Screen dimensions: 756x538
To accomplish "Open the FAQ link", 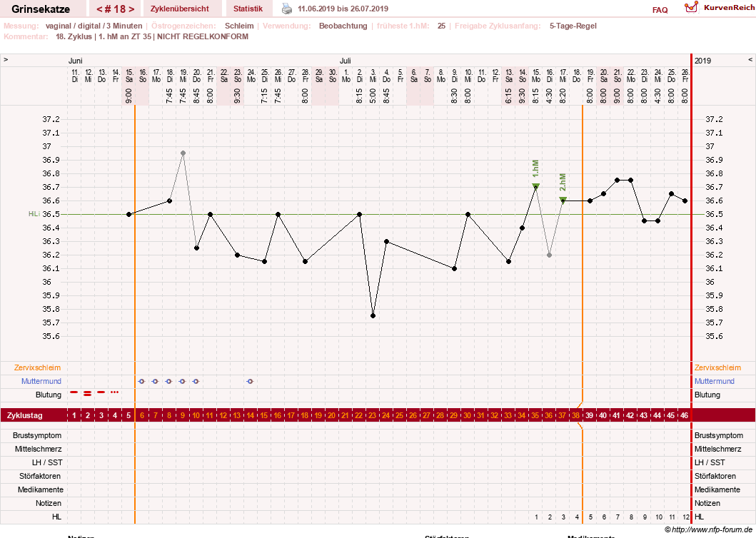I will (x=660, y=10).
